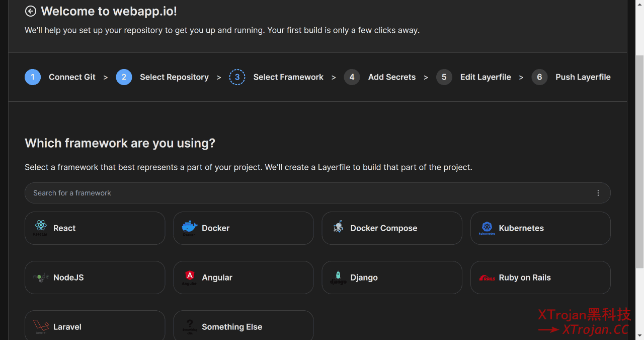644x340 pixels.
Task: Choose the Kubernetes framework label
Action: (x=521, y=228)
